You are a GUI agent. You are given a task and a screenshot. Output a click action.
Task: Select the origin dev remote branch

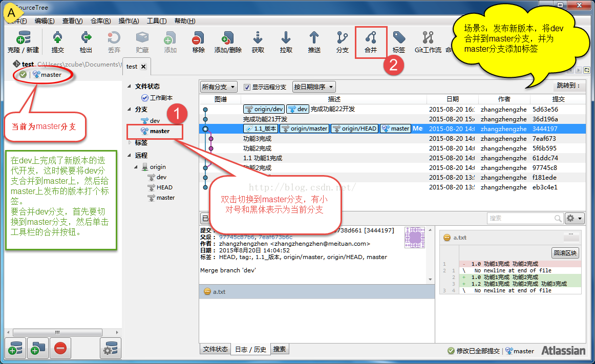[157, 177]
